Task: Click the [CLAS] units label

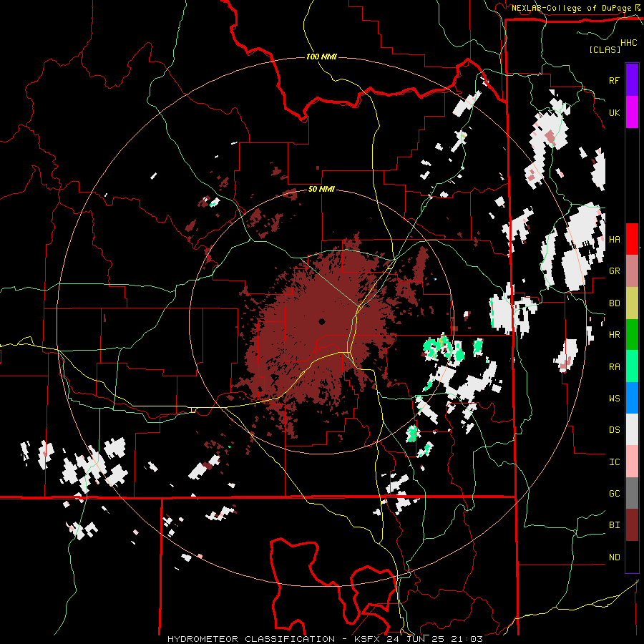Action: pos(605,49)
